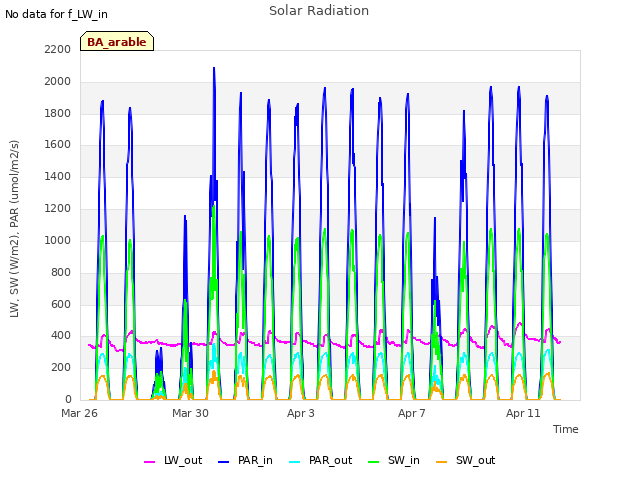The image size is (640, 480).
Task: Click the 2200 y-axis tick label
Action: (x=58, y=49)
